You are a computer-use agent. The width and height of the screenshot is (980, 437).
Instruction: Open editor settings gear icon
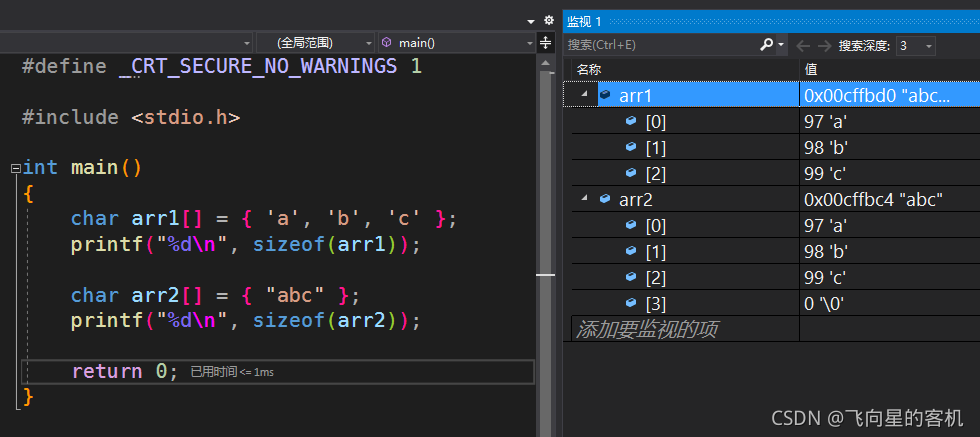pyautogui.click(x=549, y=20)
